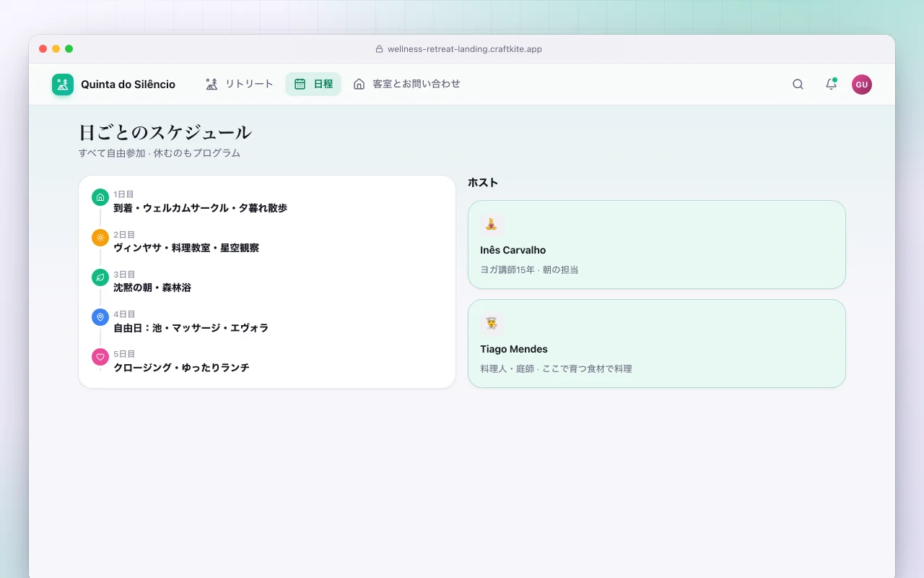Click the Quinta do Silêncio brand name
This screenshot has height=578, width=924.
128,85
